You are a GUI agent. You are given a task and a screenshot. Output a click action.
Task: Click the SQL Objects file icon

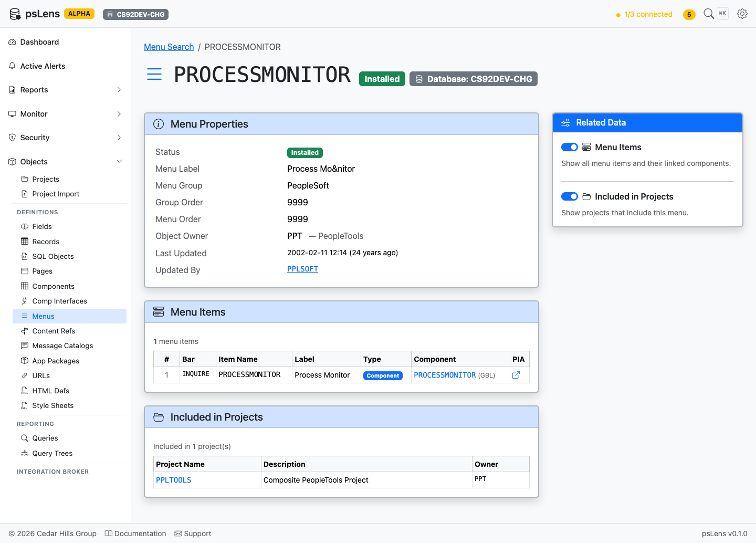pos(25,256)
